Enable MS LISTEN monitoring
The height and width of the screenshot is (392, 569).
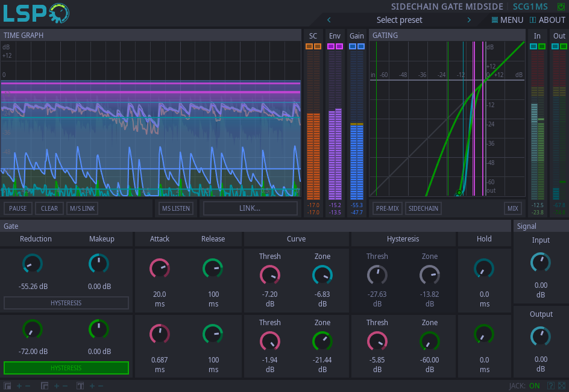(x=175, y=208)
